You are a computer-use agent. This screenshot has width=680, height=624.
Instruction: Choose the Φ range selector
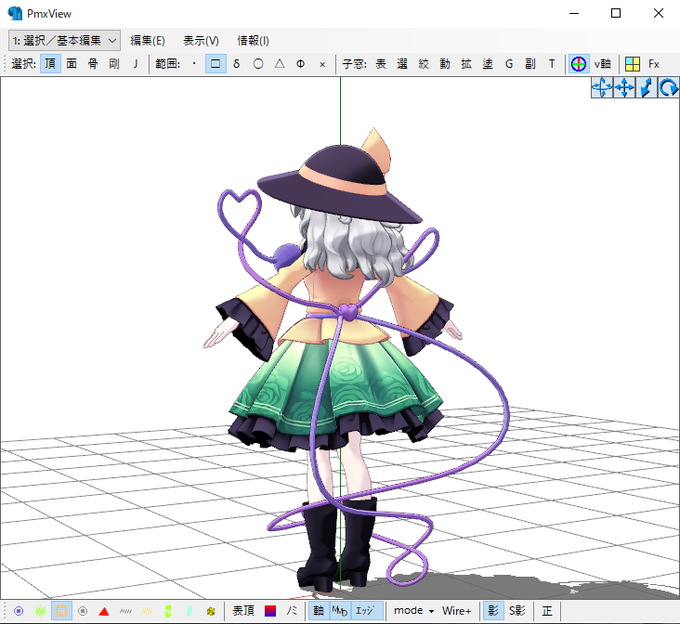click(301, 64)
